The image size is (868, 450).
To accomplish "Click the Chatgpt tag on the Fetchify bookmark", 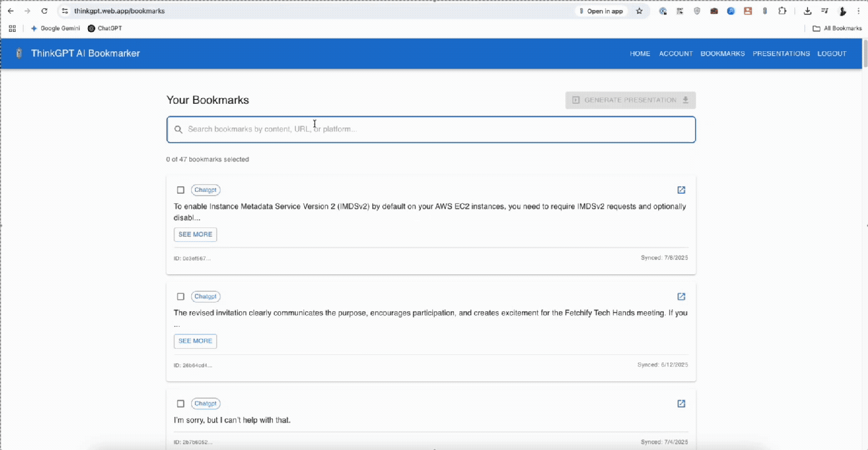I will click(x=205, y=296).
